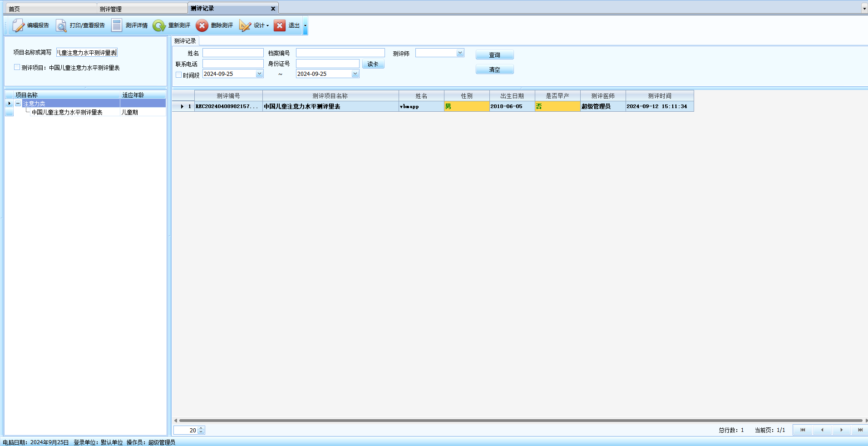Toggle the 测评项目 filter checkbox

(17, 67)
